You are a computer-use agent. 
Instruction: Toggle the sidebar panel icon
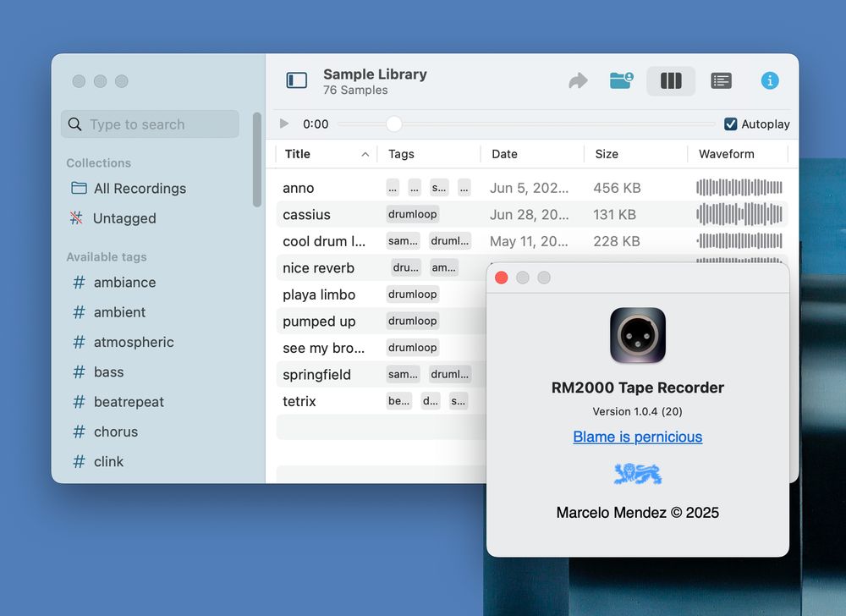pyautogui.click(x=296, y=80)
